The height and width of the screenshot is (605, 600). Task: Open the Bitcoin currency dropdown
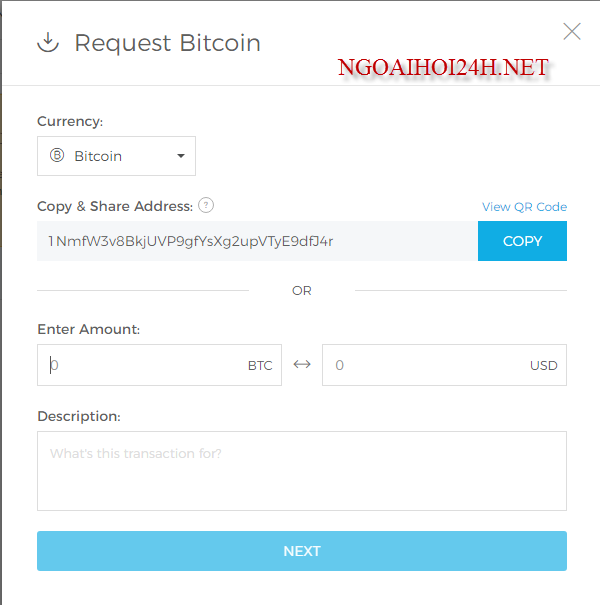[x=116, y=156]
